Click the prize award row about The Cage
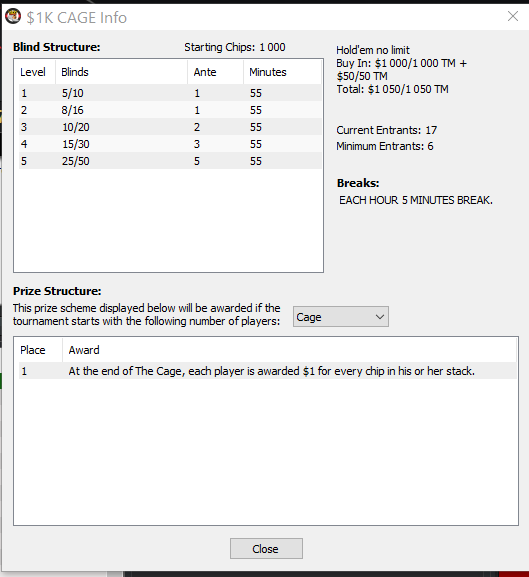529x577 pixels. [268, 371]
